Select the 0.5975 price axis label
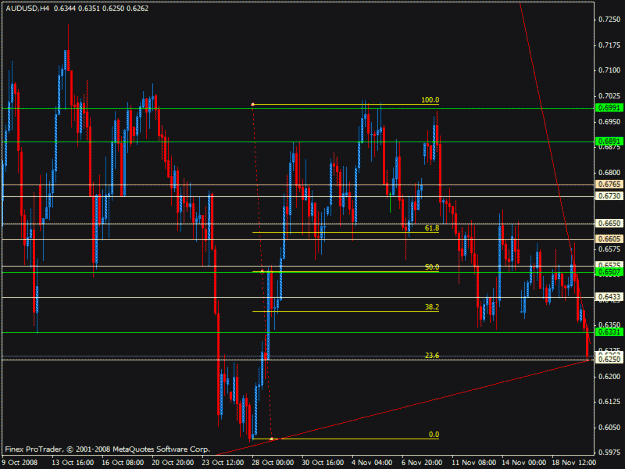Viewport: 625px width, 469px height. 609,453
